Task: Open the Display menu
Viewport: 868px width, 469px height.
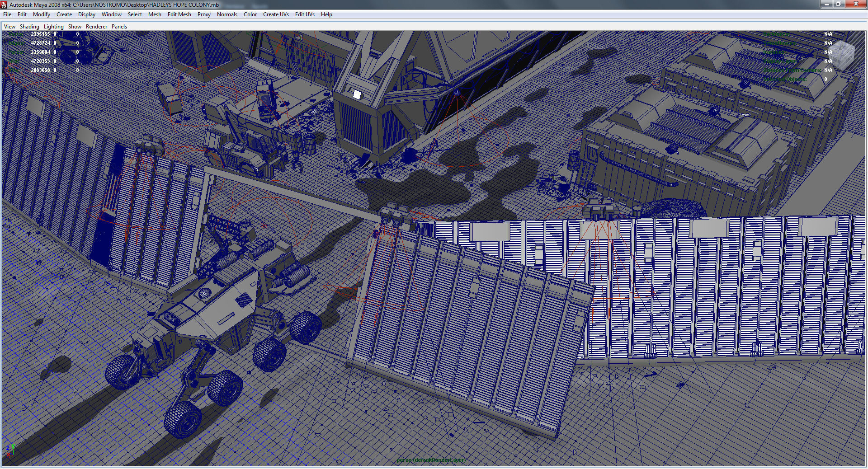Action: coord(87,14)
